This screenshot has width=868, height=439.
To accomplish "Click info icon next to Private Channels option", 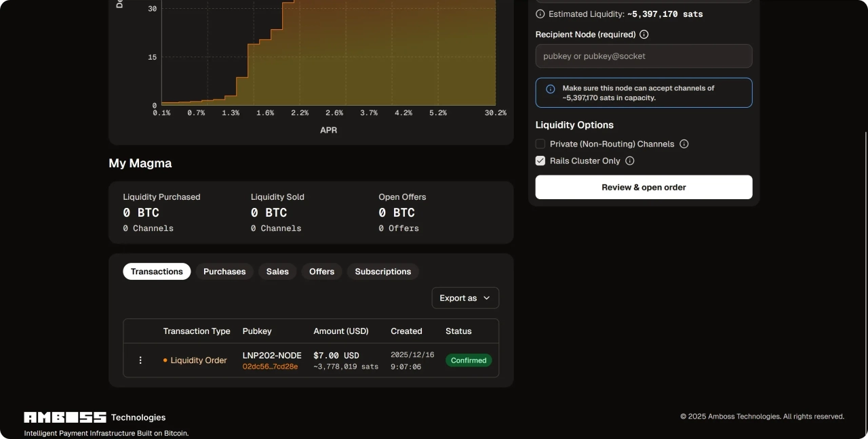I will pos(684,144).
